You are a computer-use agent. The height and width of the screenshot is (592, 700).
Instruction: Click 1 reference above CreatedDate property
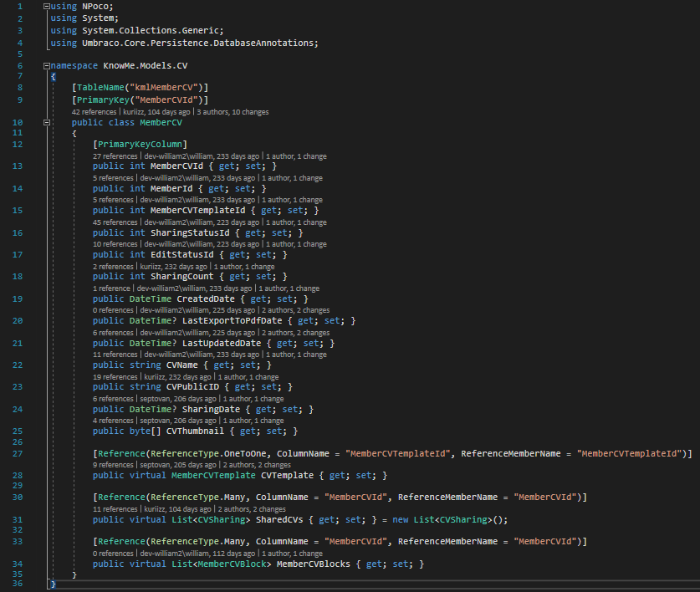(x=111, y=288)
